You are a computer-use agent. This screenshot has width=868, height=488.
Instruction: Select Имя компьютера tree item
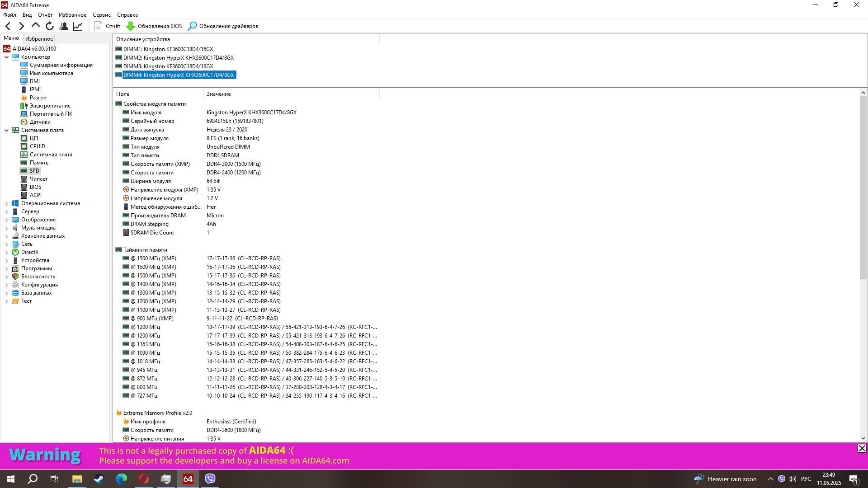51,73
